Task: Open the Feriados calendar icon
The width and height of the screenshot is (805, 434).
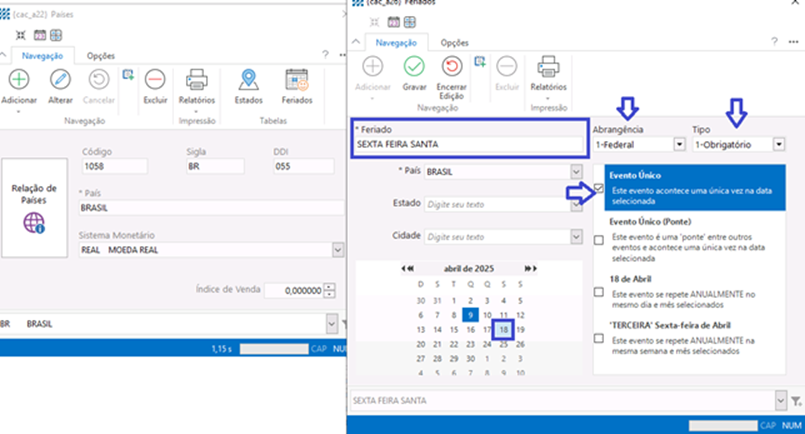Action: pyautogui.click(x=296, y=80)
